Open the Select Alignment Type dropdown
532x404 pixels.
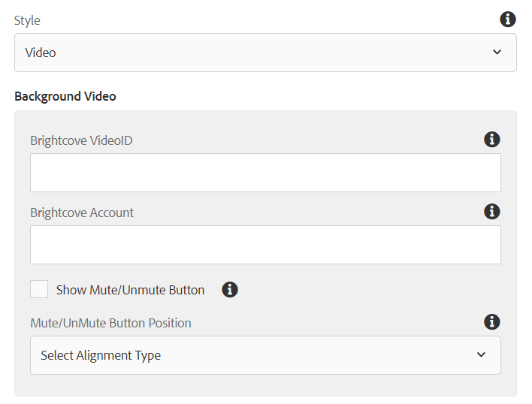pos(265,355)
